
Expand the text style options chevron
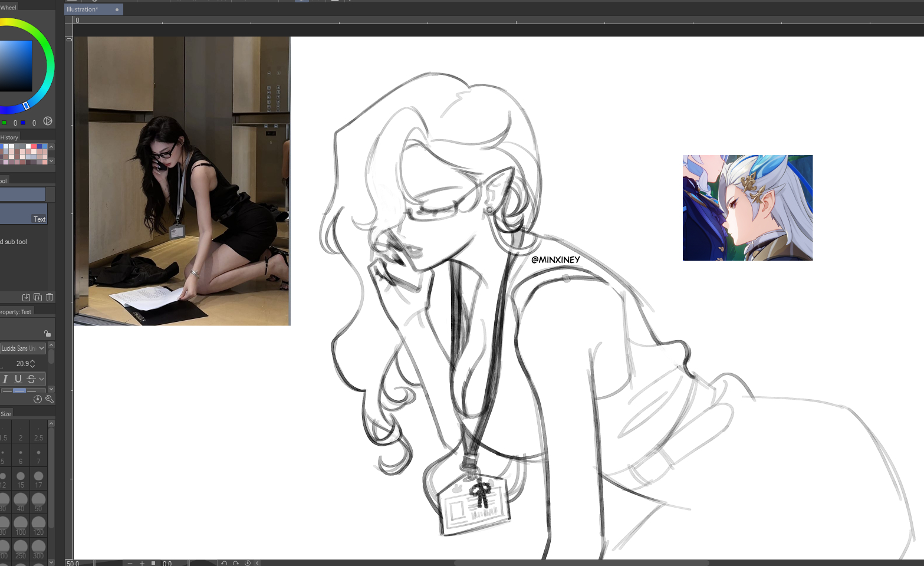(41, 379)
